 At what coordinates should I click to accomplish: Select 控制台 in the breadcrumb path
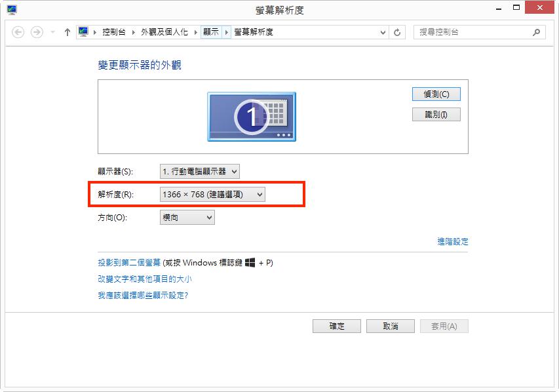114,32
